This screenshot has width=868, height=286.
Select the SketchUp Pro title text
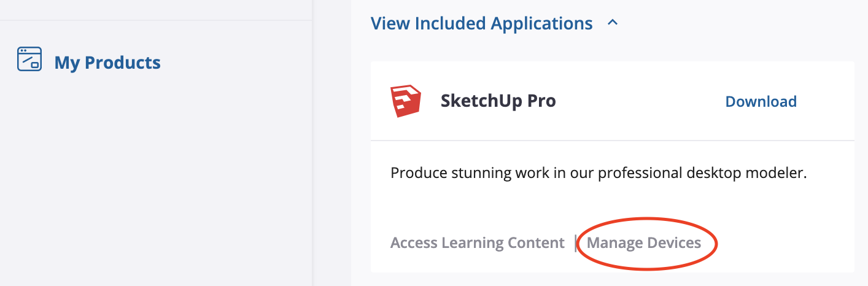[498, 101]
